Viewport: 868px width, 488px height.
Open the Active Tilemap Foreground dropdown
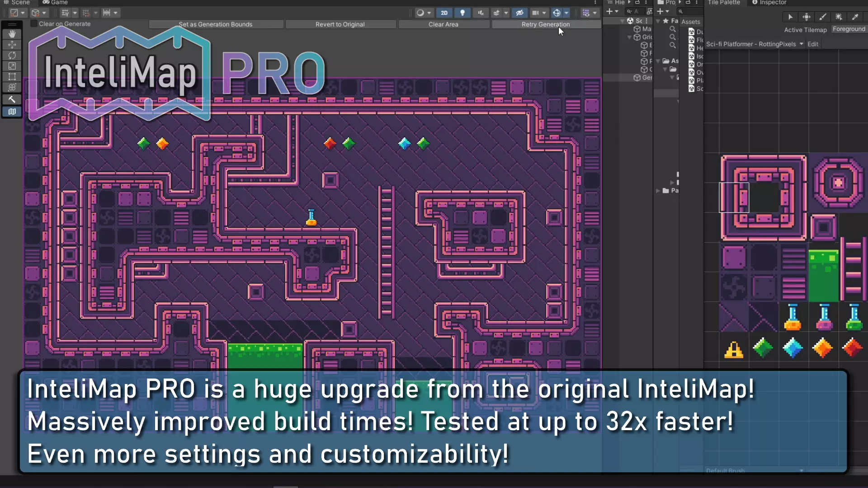(849, 29)
